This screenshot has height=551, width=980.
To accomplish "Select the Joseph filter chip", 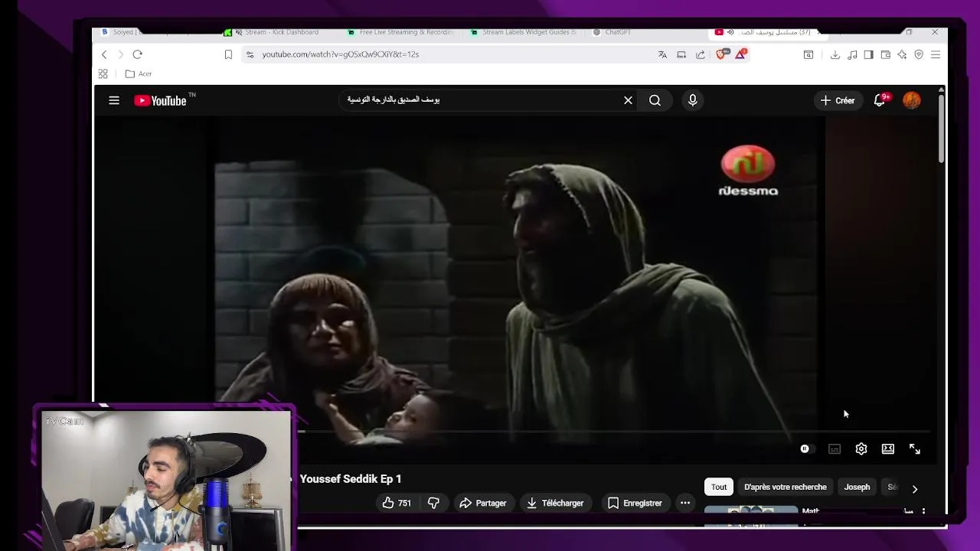I will pyautogui.click(x=857, y=487).
